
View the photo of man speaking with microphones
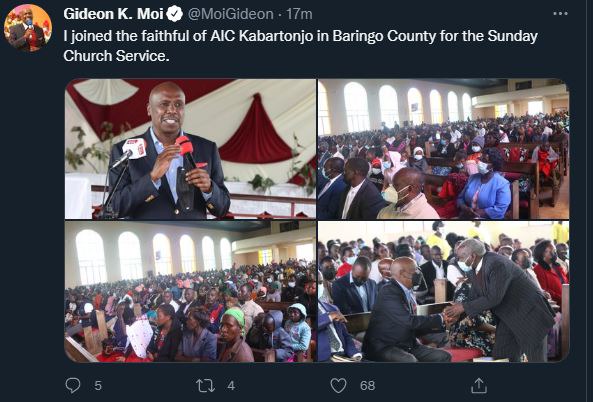coord(190,149)
